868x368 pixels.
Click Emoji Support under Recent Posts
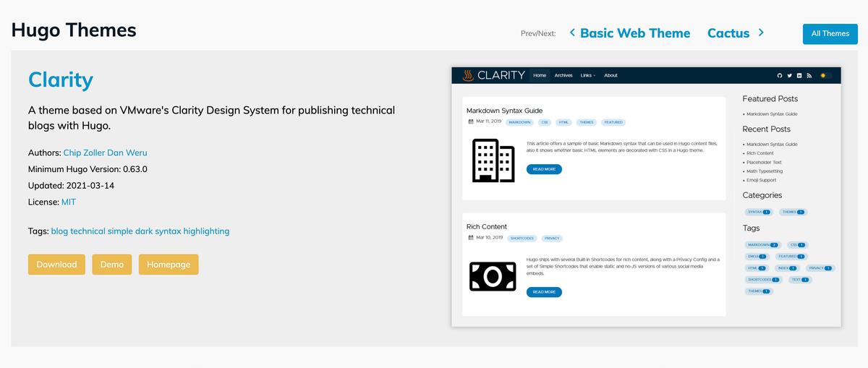(763, 181)
